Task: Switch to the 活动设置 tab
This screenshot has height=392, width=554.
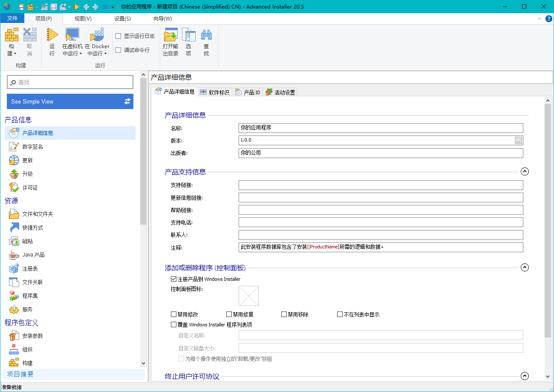Action: coord(280,92)
